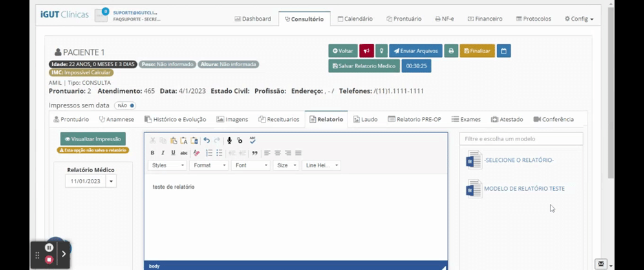The height and width of the screenshot is (270, 644).
Task: Center align the text
Action: pos(278,153)
